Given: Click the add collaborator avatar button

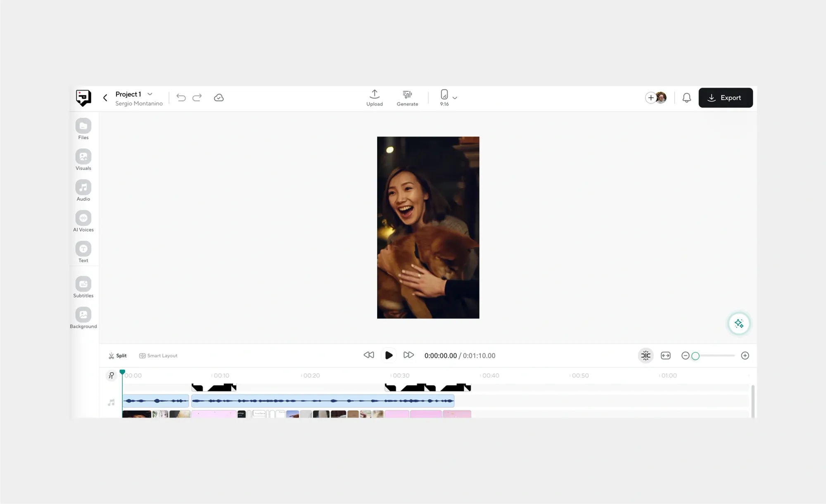Looking at the screenshot, I should click(651, 98).
